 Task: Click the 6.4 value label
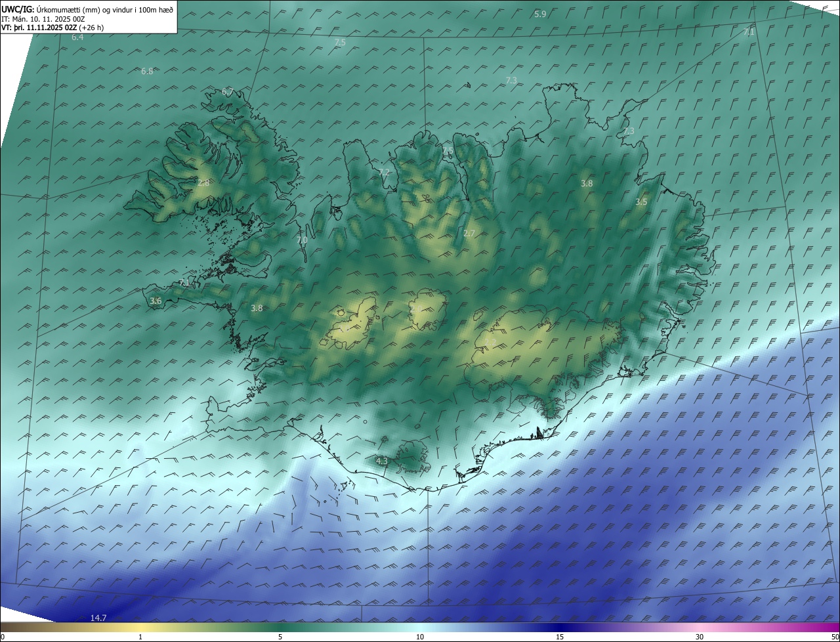pyautogui.click(x=77, y=37)
